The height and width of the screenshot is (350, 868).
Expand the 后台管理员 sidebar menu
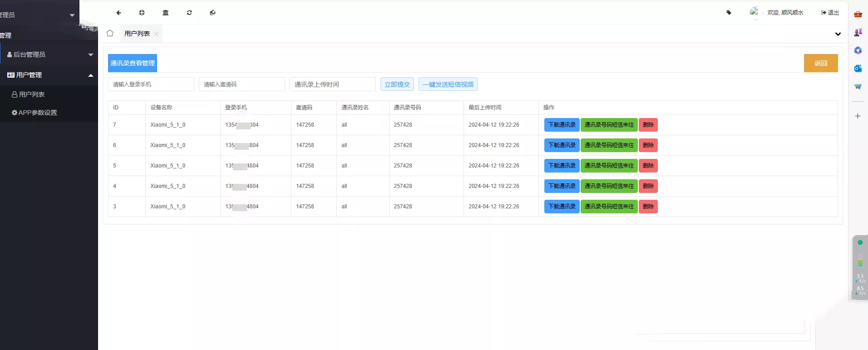coord(49,54)
